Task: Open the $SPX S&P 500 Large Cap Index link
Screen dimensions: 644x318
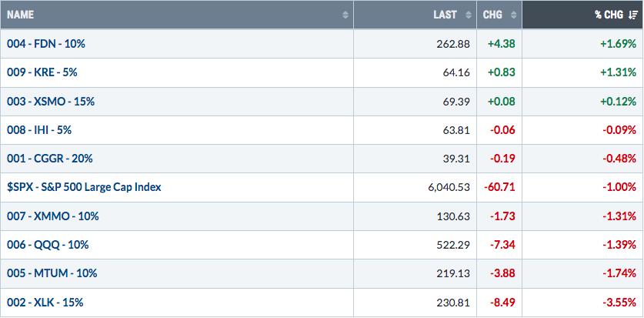Action: [x=84, y=187]
